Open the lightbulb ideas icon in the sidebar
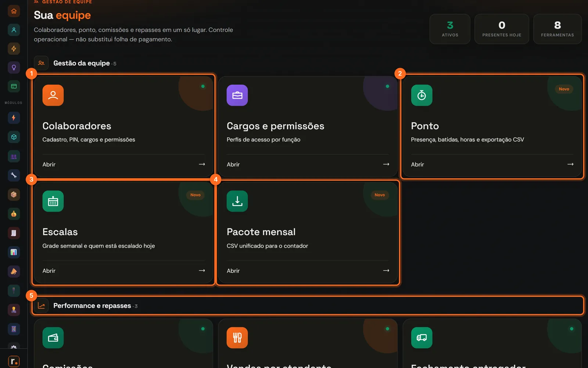 14,67
